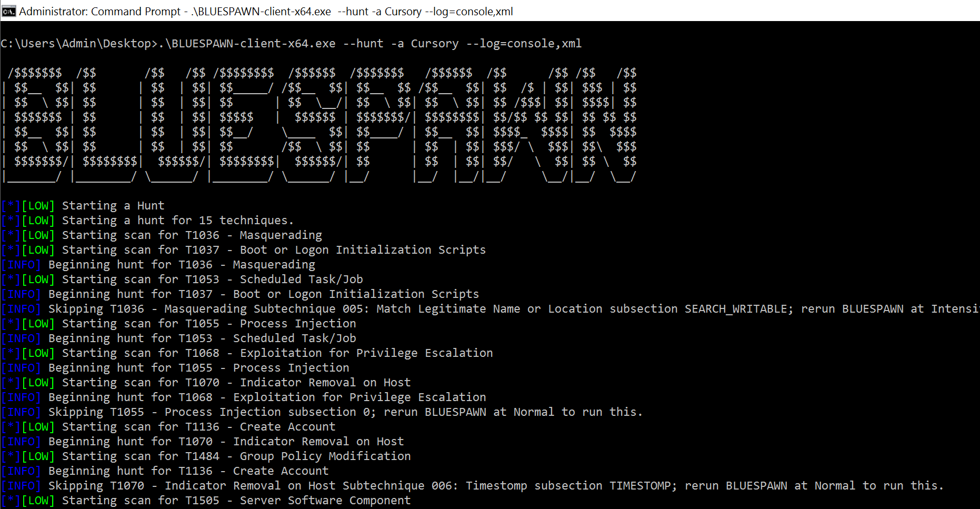Click the 'Starting a Hunt' log line
The height and width of the screenshot is (509, 980).
[83, 206]
